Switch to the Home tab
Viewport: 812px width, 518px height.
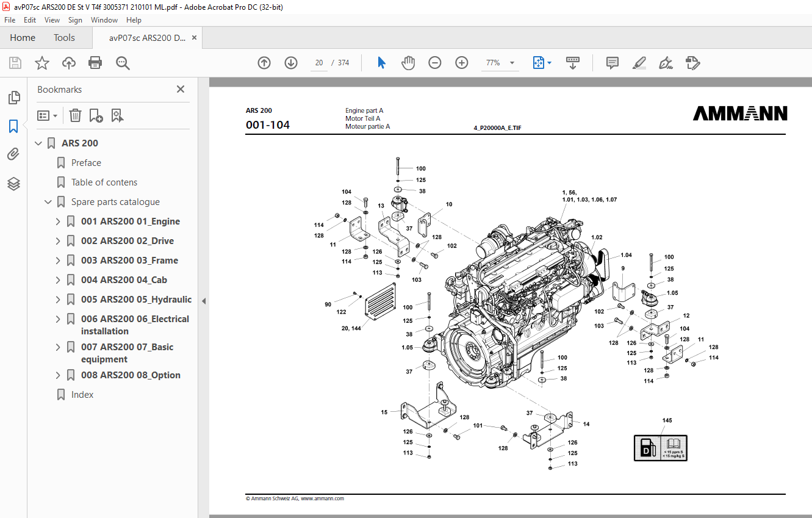coord(23,38)
